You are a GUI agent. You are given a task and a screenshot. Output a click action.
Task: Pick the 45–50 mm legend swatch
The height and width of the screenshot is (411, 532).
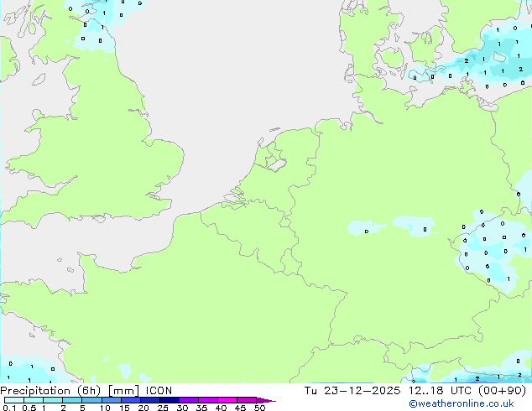tap(247, 400)
